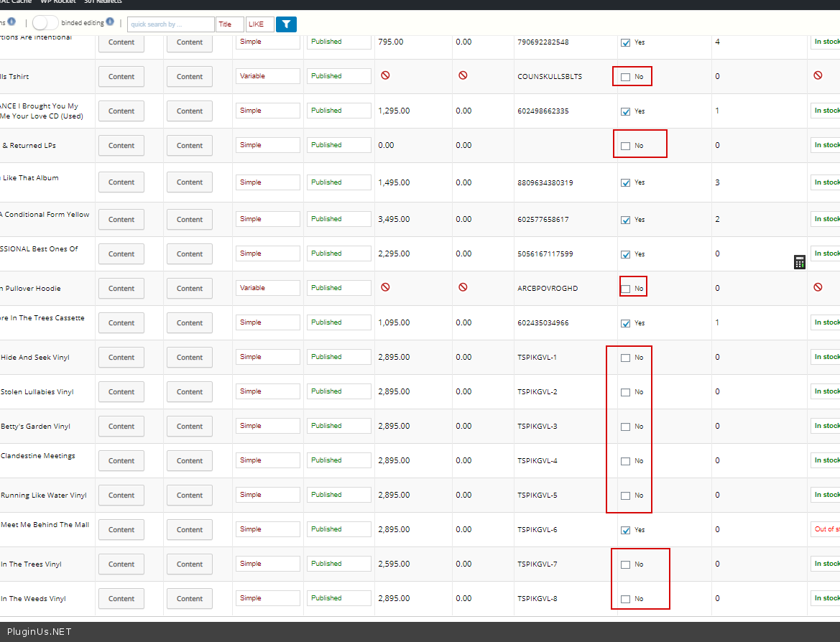Click the quick search input field

(170, 24)
